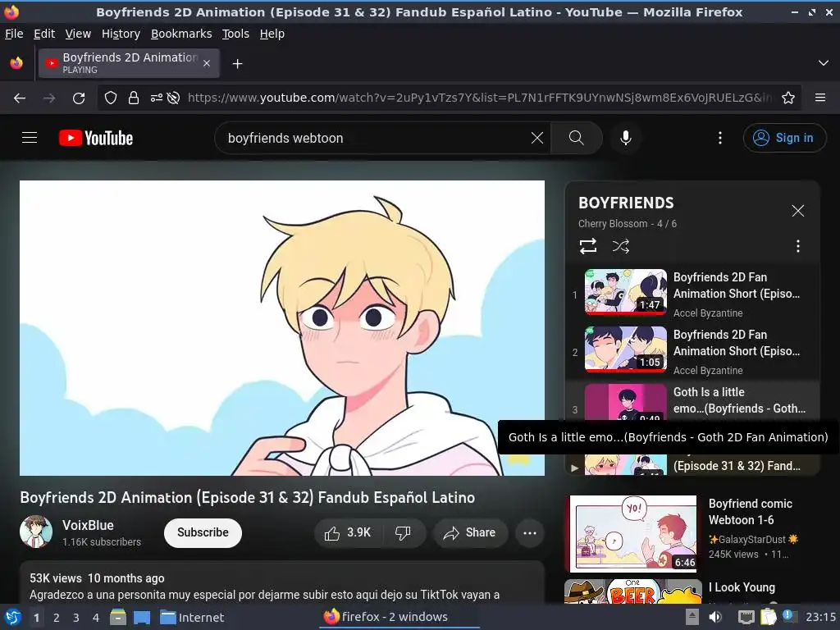
Task: Click the Sign in button
Action: 784,138
